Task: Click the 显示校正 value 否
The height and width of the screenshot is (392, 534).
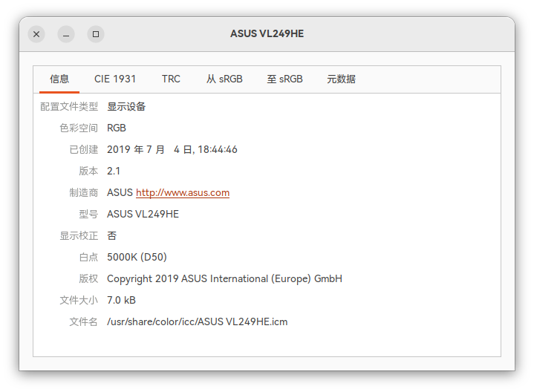Action: (111, 235)
